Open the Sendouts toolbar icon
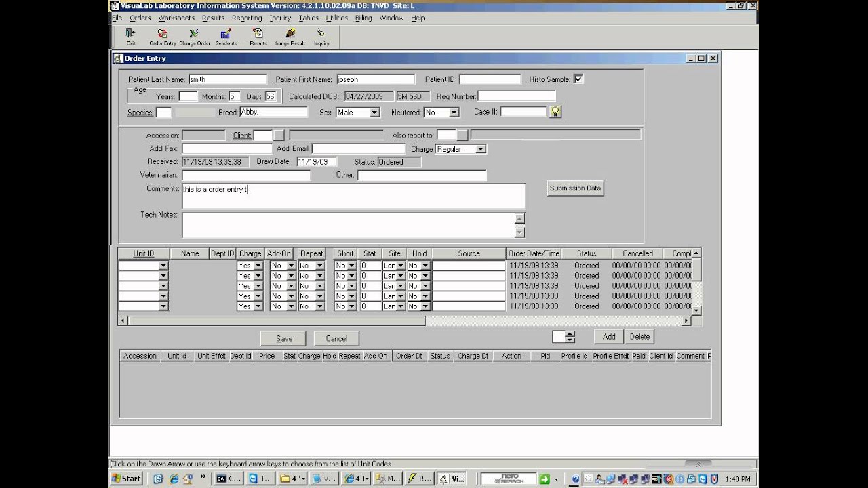 coord(226,36)
